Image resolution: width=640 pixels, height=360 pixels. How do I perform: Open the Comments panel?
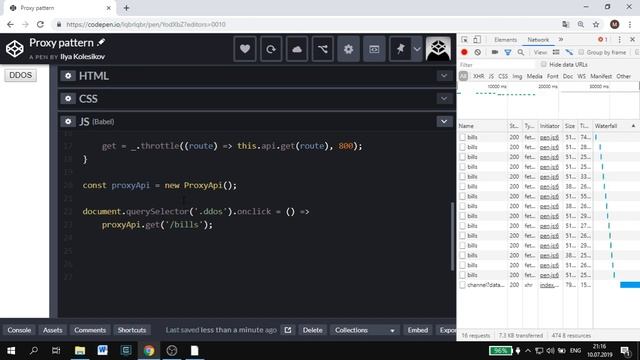(x=90, y=330)
